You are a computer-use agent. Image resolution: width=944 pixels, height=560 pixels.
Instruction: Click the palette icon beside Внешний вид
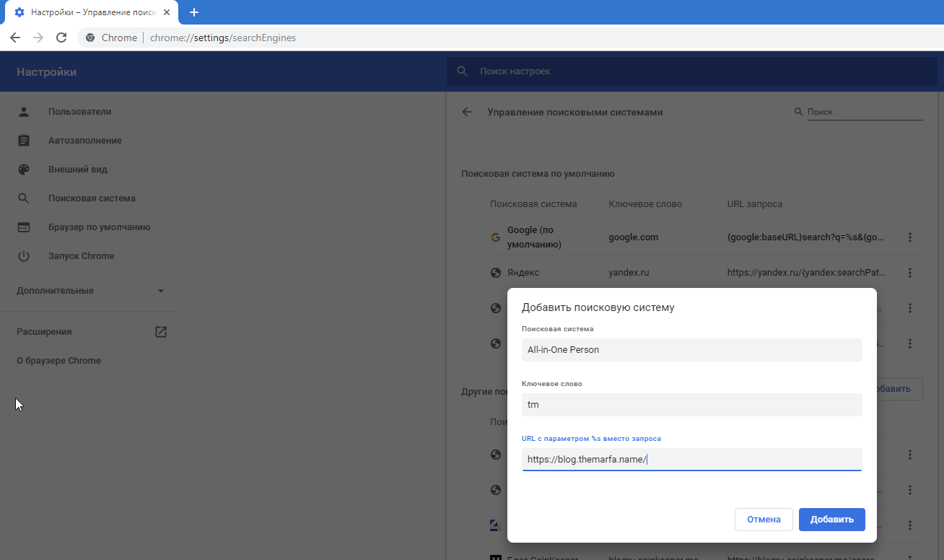click(x=24, y=170)
